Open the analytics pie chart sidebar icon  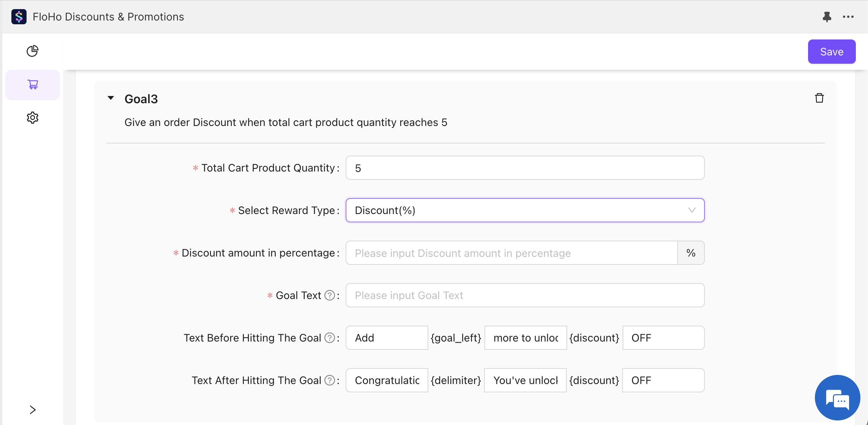pos(33,51)
